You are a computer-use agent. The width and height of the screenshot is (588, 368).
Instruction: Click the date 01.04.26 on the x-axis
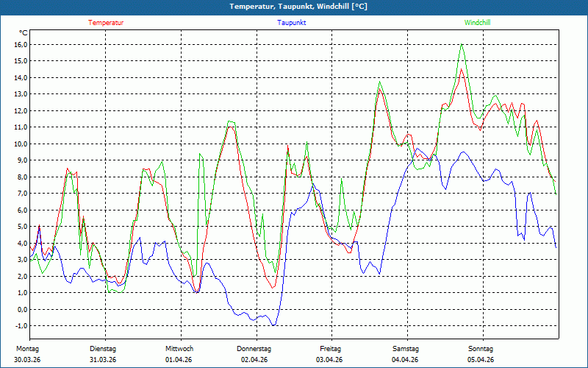(179, 360)
